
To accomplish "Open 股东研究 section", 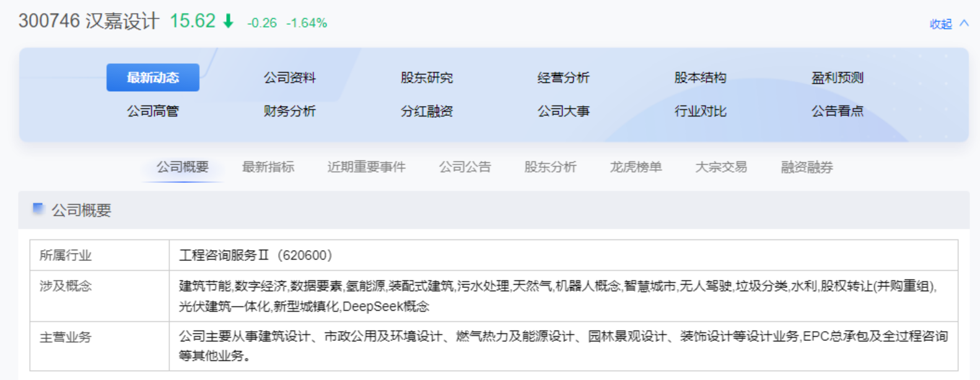I will [x=427, y=77].
